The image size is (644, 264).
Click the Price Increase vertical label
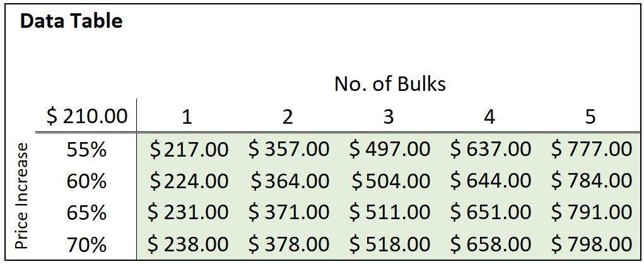(22, 195)
